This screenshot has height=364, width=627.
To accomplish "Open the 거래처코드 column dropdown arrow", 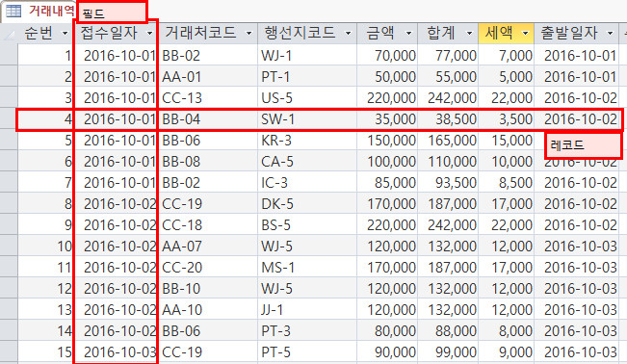I will point(248,34).
